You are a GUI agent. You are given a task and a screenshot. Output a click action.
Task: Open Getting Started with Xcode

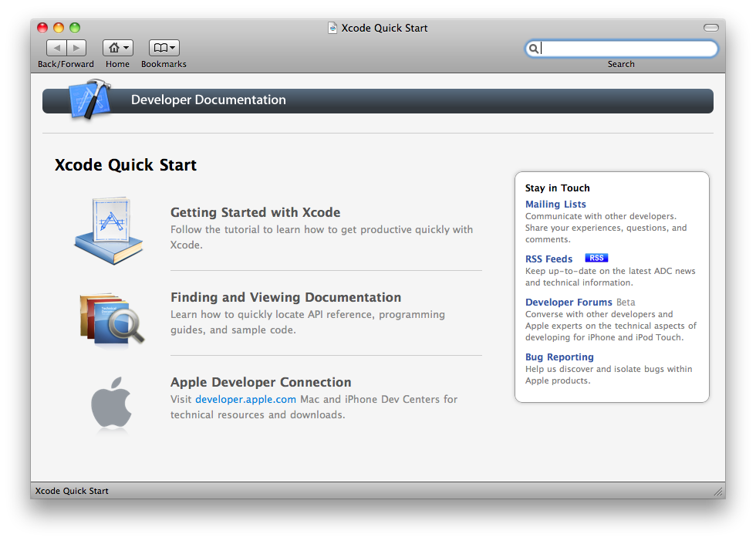pos(255,212)
